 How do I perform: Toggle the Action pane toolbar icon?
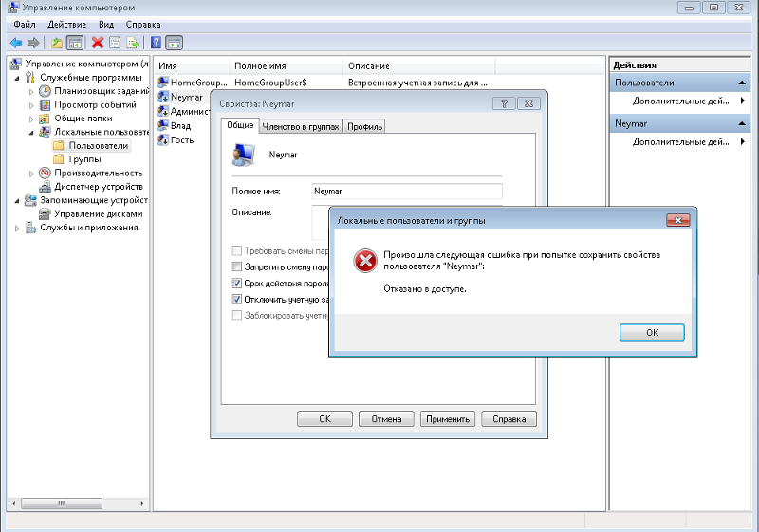click(175, 43)
